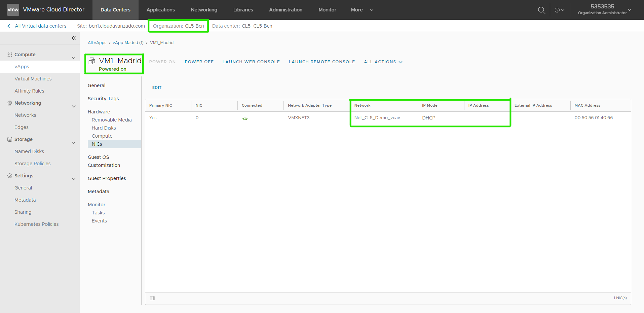Collapse the Networking sidebar section chevron
The height and width of the screenshot is (313, 644).
[74, 106]
